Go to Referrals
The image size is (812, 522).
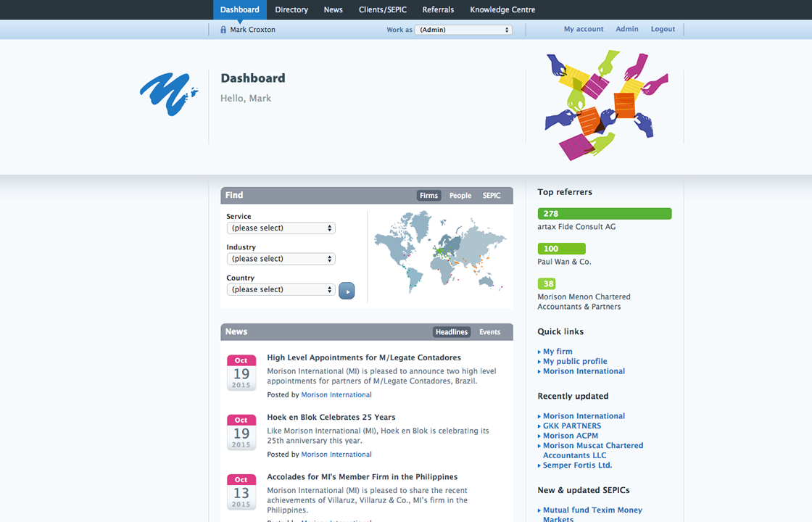pyautogui.click(x=438, y=10)
